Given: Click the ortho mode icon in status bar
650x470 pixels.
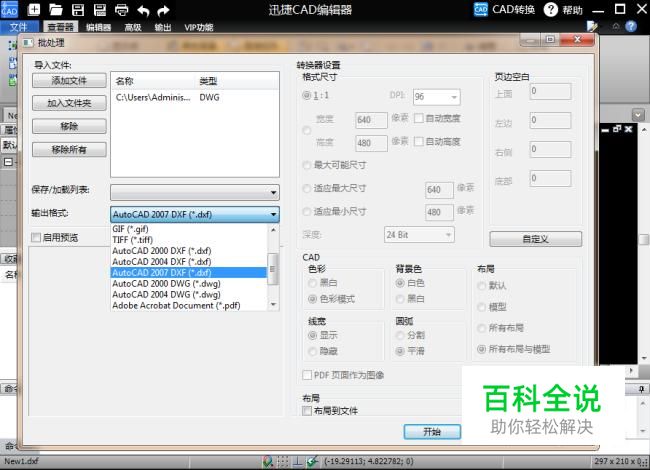Looking at the screenshot, I should [x=297, y=461].
